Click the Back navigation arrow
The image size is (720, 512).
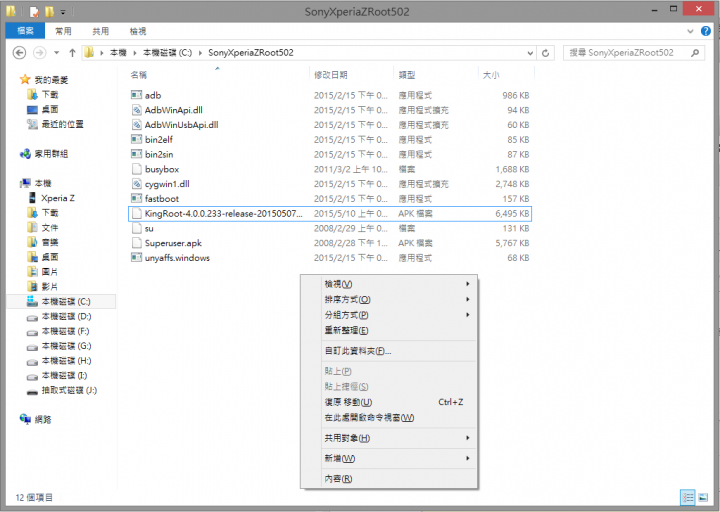click(x=19, y=53)
